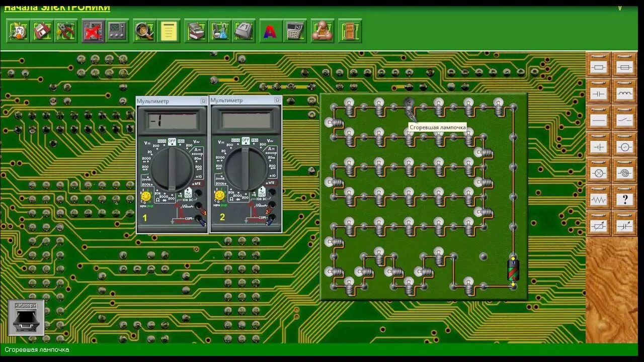Click the chess pawn figure icon
This screenshot has width=644, height=362.
pos(323,32)
